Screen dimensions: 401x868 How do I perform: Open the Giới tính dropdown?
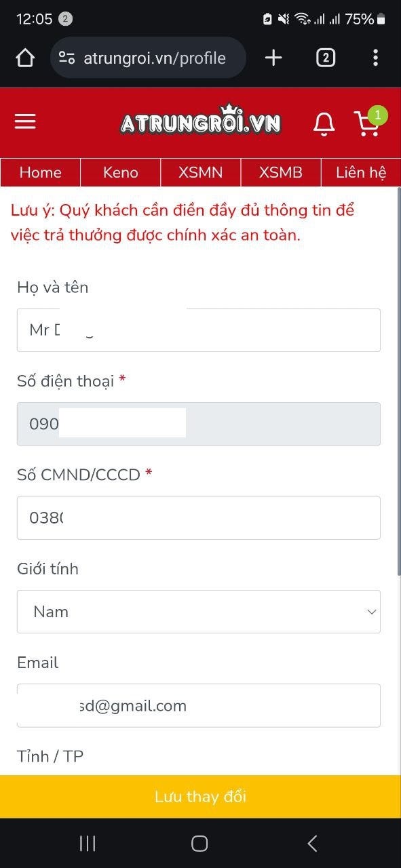pos(199,611)
